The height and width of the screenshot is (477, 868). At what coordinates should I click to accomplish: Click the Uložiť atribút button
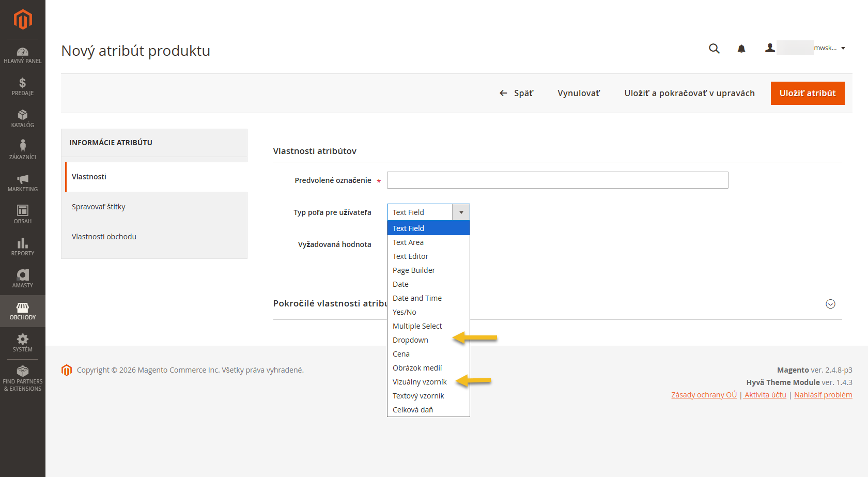[807, 94]
